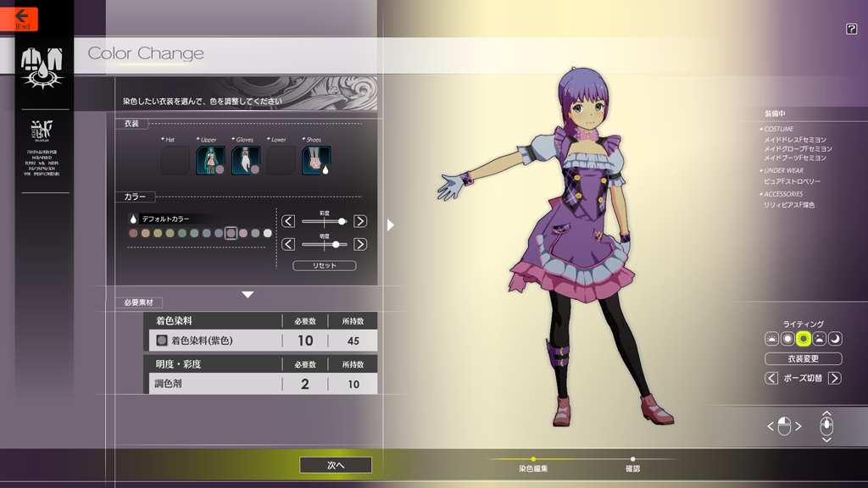
Task: Switch lighting to night moon mode
Action: tap(835, 339)
